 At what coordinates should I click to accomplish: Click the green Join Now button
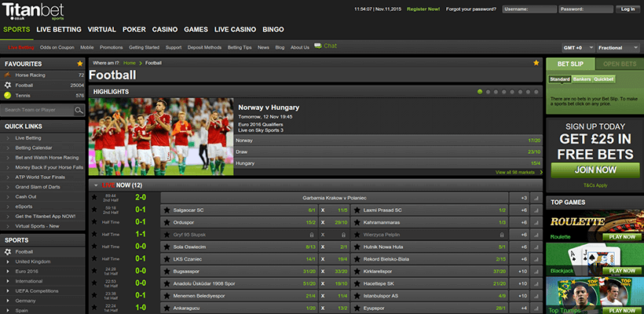(x=595, y=170)
